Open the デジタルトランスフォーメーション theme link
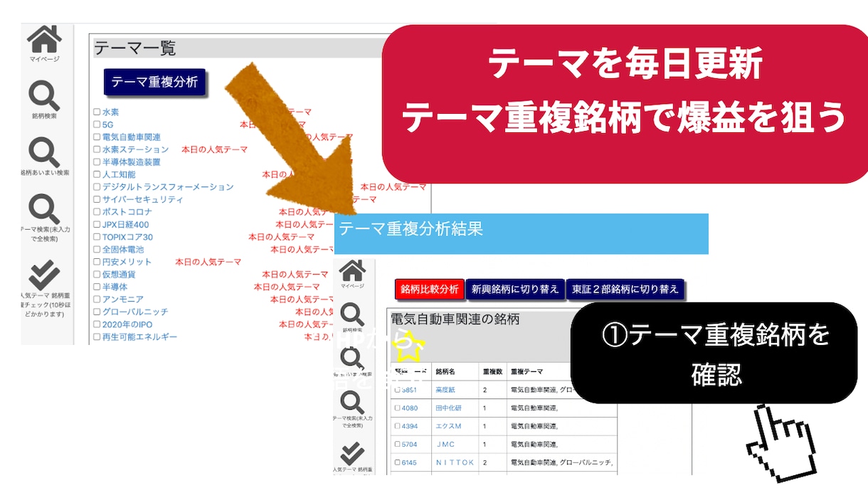 167,187
